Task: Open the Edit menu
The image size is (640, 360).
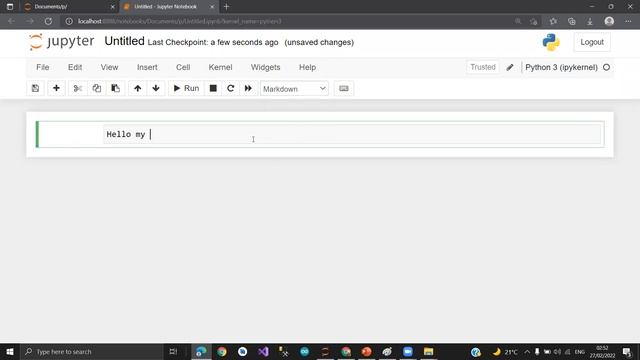Action: coord(75,67)
